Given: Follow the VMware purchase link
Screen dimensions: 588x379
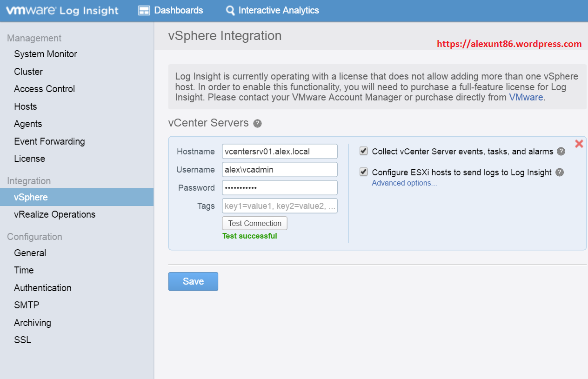Looking at the screenshot, I should pyautogui.click(x=526, y=97).
